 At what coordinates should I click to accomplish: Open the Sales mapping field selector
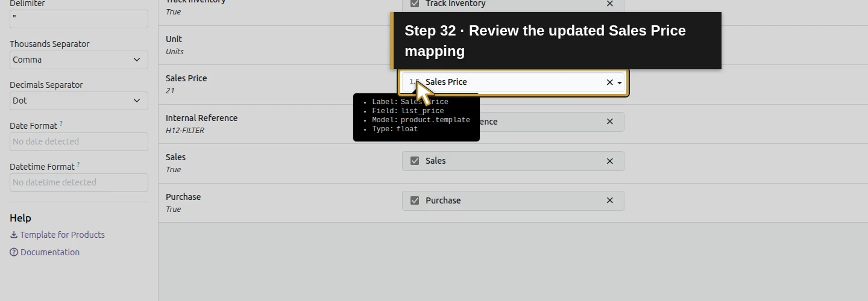pos(513,161)
